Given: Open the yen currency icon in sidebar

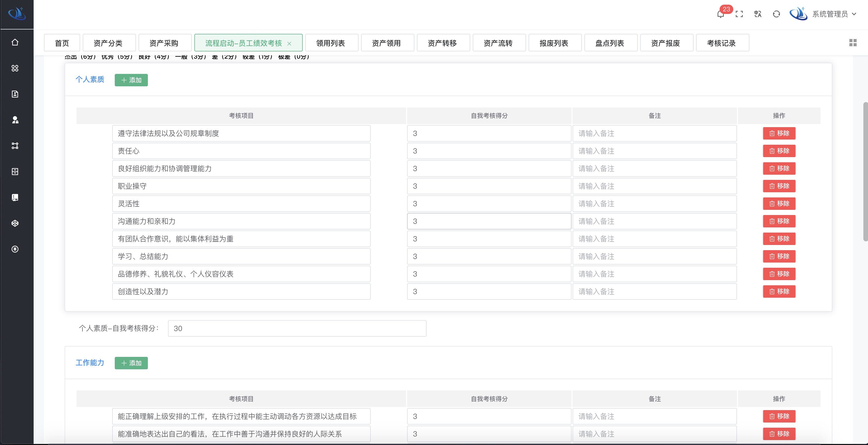Looking at the screenshot, I should (15, 249).
